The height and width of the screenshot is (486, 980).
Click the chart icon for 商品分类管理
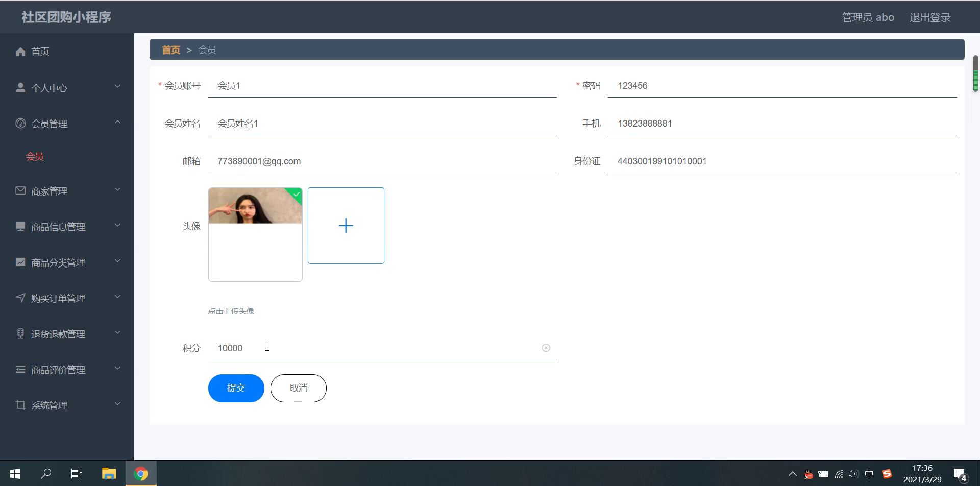[20, 262]
